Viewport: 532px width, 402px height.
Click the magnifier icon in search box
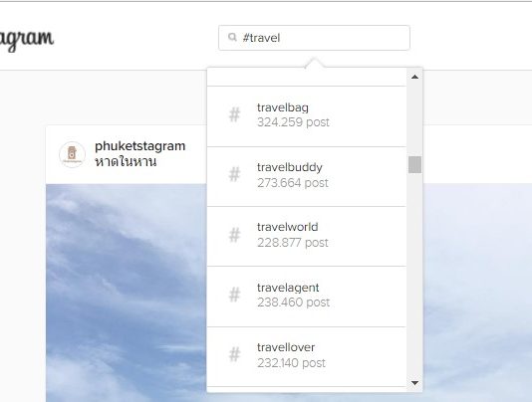[x=232, y=37]
